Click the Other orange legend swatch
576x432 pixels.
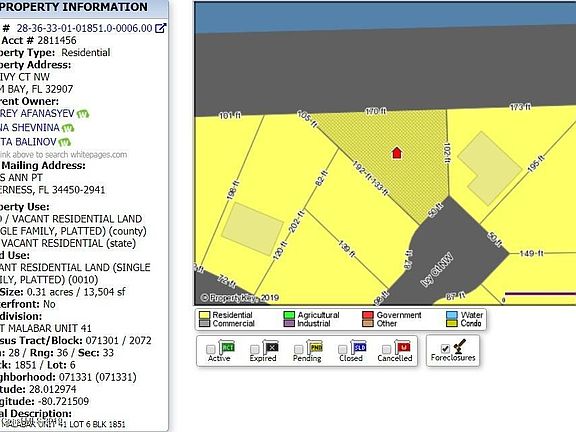coord(368,324)
